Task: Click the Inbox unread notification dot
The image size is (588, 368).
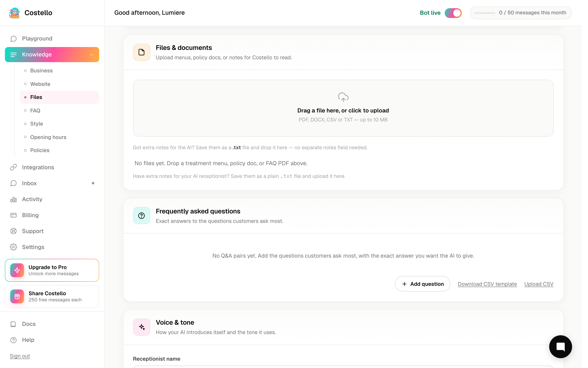Action: click(93, 183)
